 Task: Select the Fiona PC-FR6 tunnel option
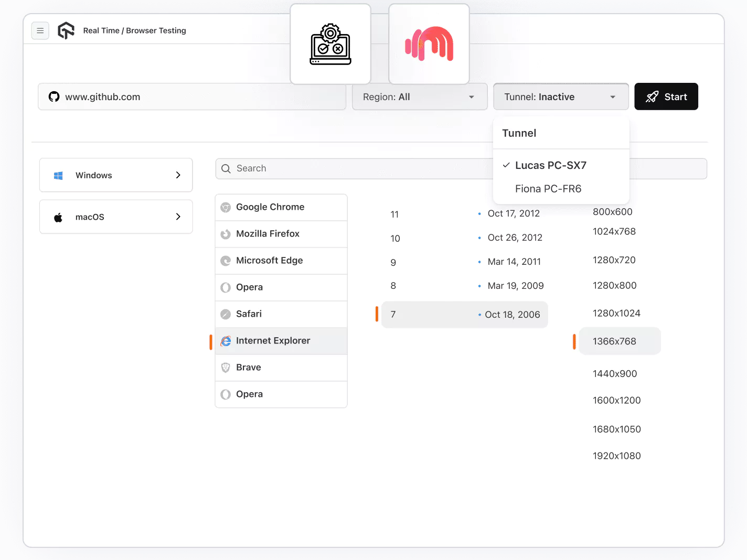[548, 189]
